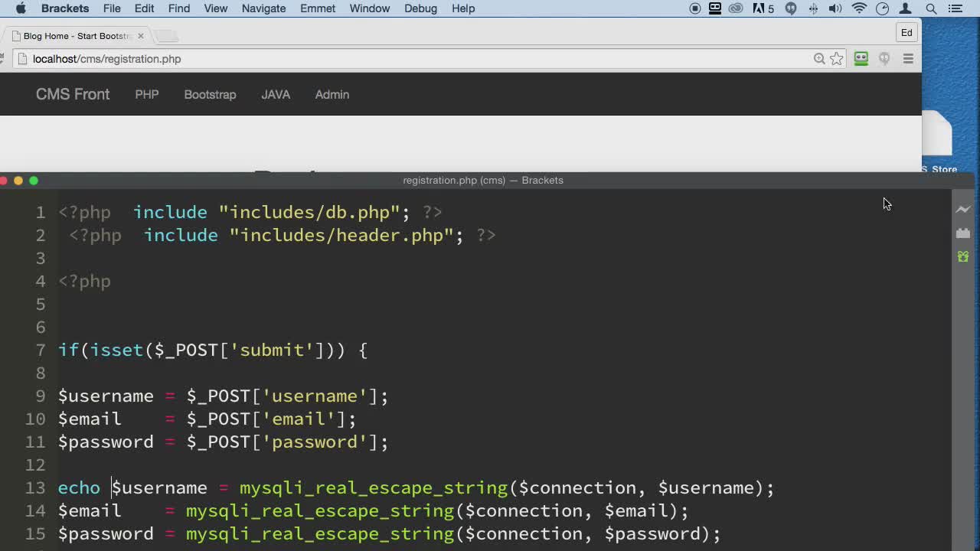Open the user account menu bar icon
The height and width of the screenshot is (551, 980).
click(x=906, y=8)
